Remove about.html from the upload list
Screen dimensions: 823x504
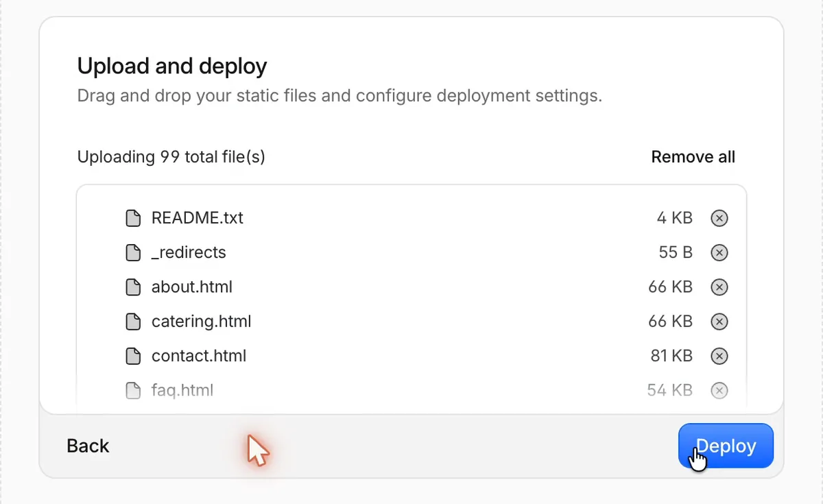719,287
